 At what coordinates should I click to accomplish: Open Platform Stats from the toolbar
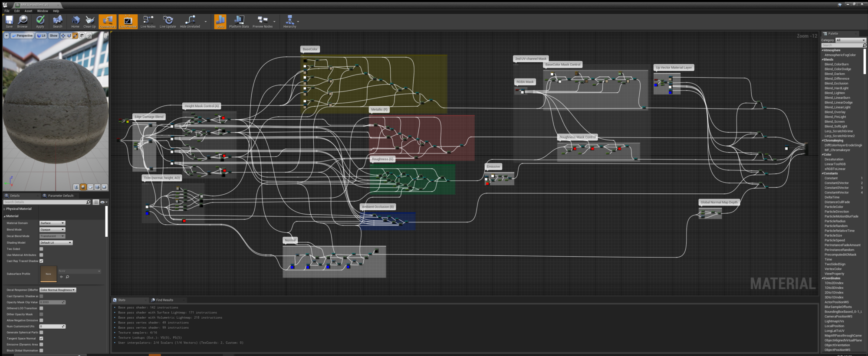[239, 21]
